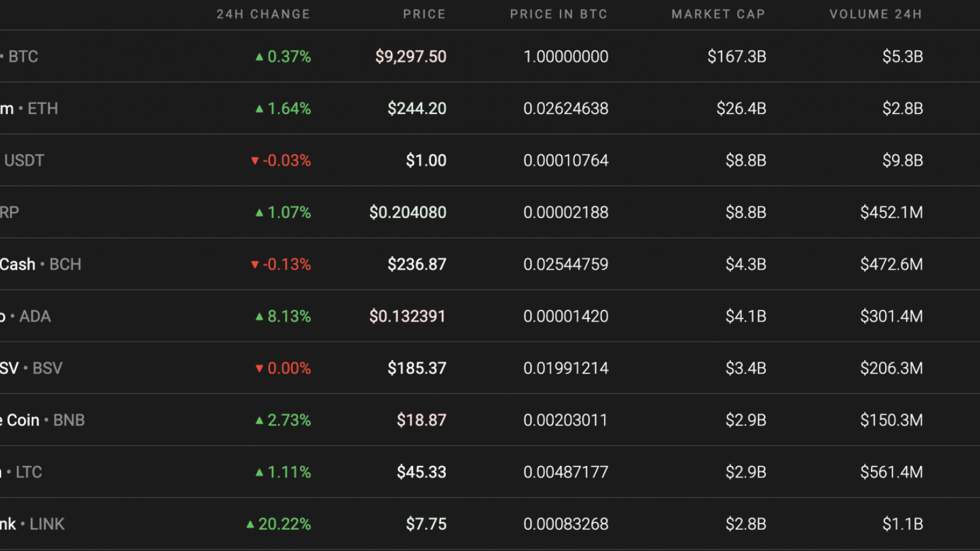Screen dimensions: 980x551
Task: Select the 0.02624638 BTC price value
Action: point(566,108)
